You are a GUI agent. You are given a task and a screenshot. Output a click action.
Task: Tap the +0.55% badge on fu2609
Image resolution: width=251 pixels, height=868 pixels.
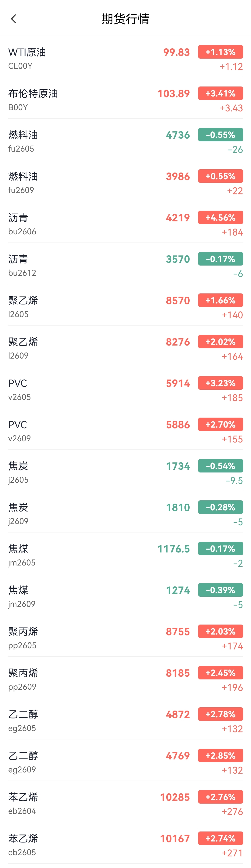(220, 176)
